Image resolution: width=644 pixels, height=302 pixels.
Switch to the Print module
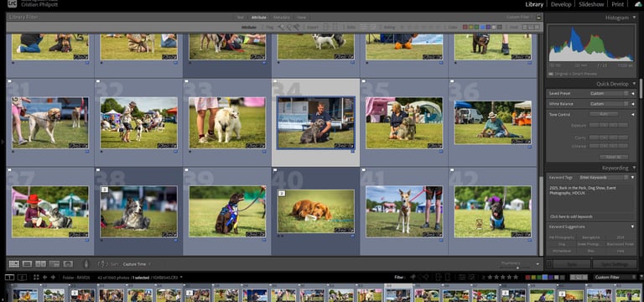pyautogui.click(x=618, y=4)
